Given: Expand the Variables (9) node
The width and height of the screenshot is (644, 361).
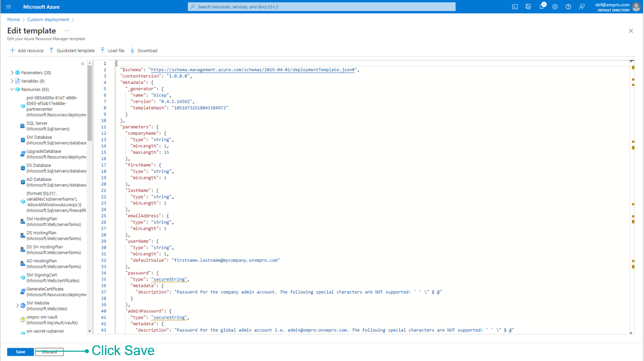Looking at the screenshot, I should [x=12, y=81].
